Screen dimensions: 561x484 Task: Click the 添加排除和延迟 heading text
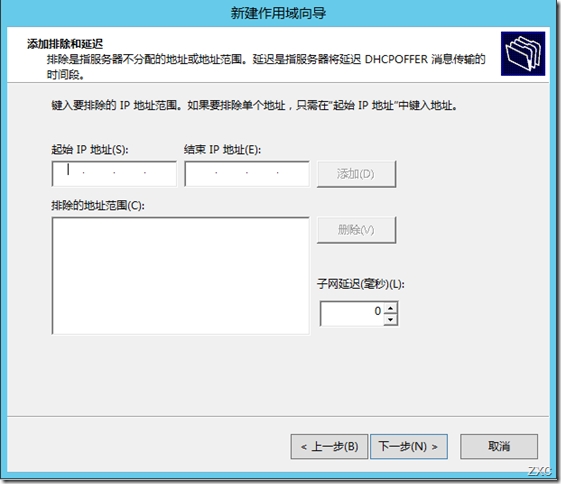65,44
